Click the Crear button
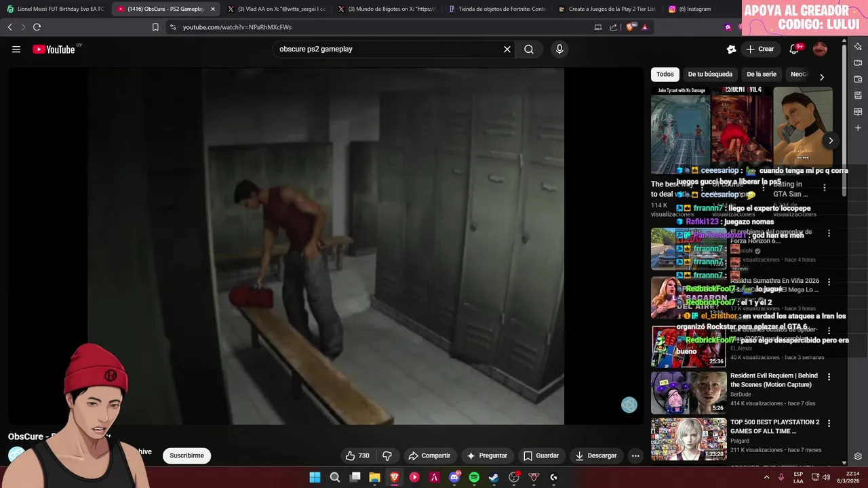The image size is (868, 488). click(x=760, y=49)
